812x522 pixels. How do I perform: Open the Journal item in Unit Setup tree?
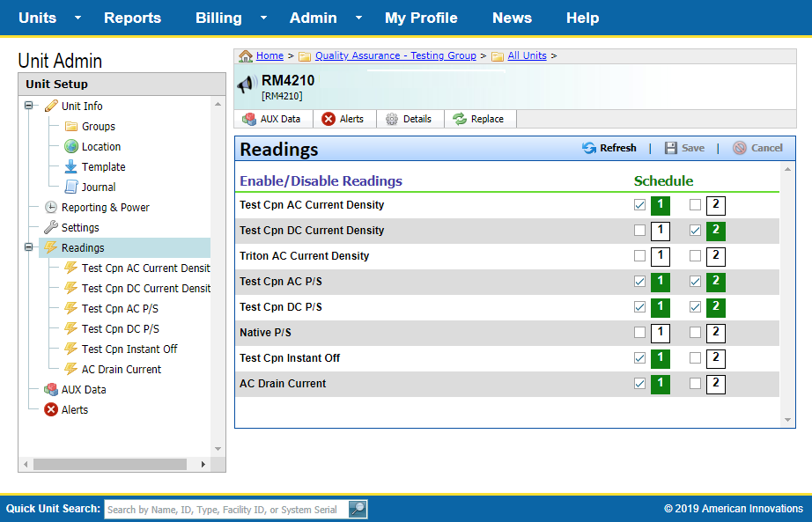[98, 187]
